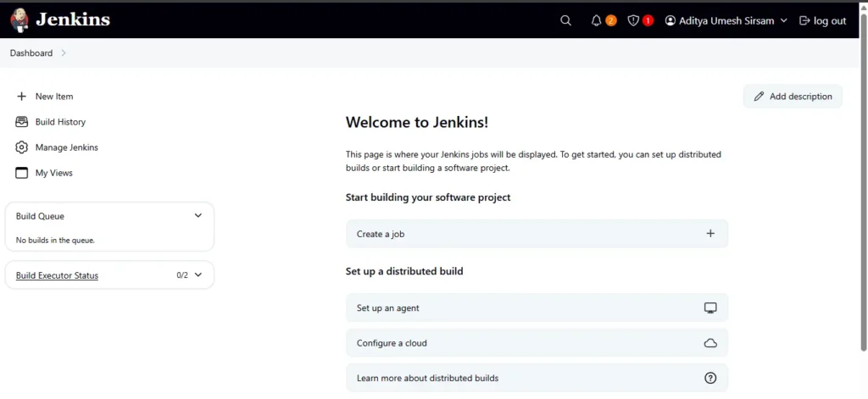Open the Build Executor Status link
This screenshot has height=399, width=868.
click(57, 275)
